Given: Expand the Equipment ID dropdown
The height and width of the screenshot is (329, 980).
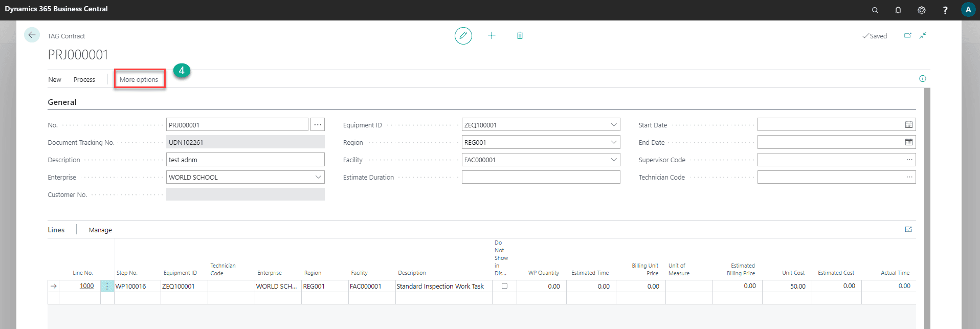Looking at the screenshot, I should [613, 125].
